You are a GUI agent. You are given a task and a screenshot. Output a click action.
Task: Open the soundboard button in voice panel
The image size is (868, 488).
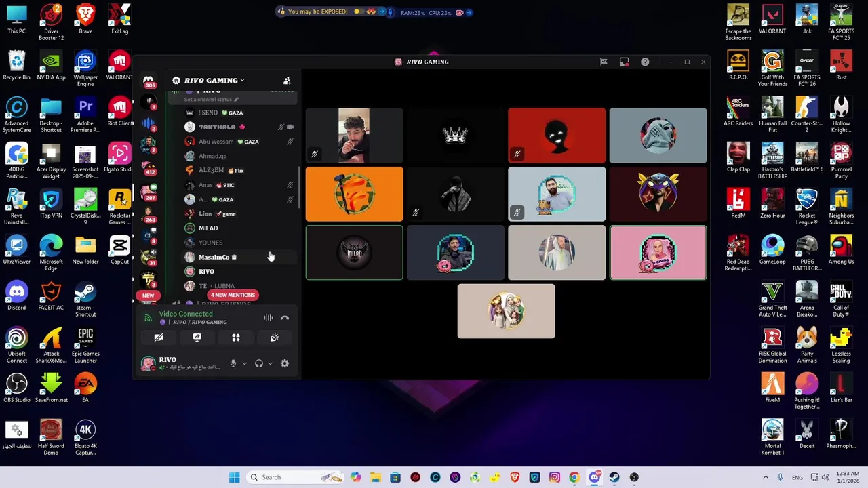275,338
